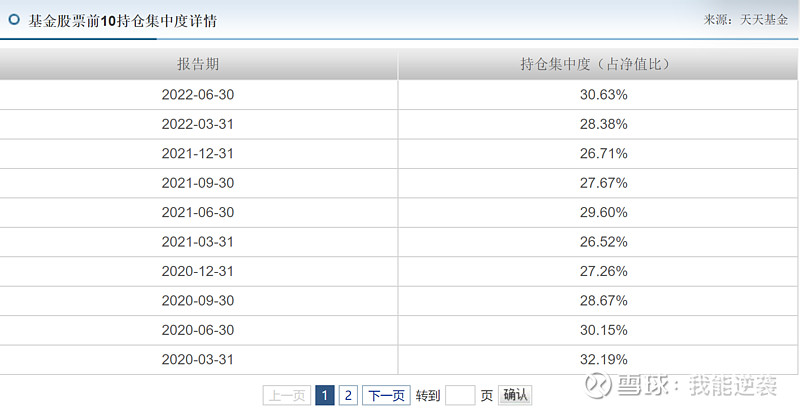Click the 报告期 column header
The image size is (800, 410).
(198, 64)
